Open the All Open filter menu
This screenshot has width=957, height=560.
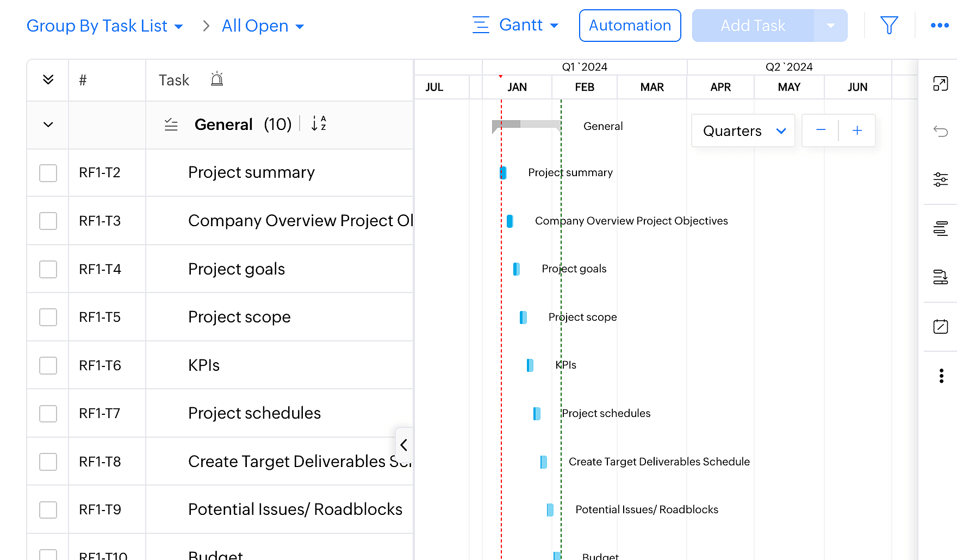click(x=263, y=26)
